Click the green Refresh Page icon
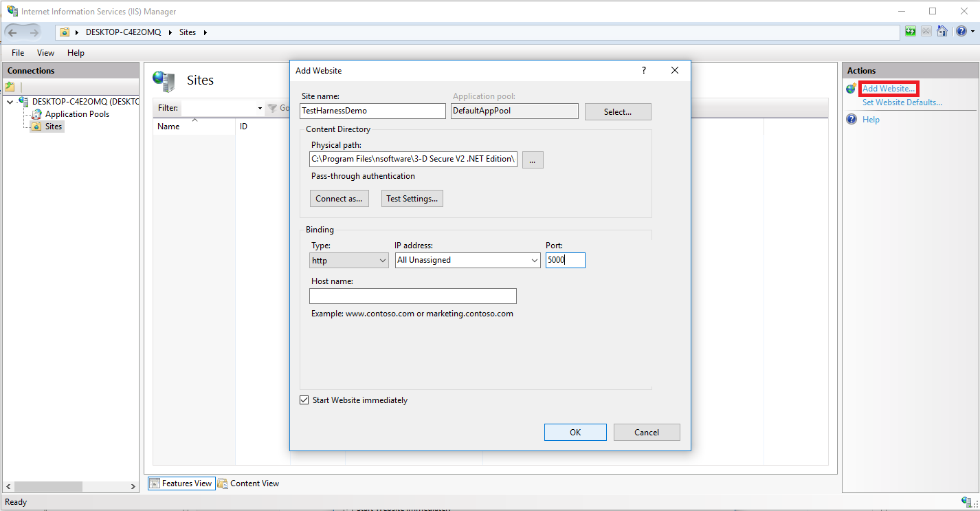Image resolution: width=980 pixels, height=511 pixels. [911, 32]
